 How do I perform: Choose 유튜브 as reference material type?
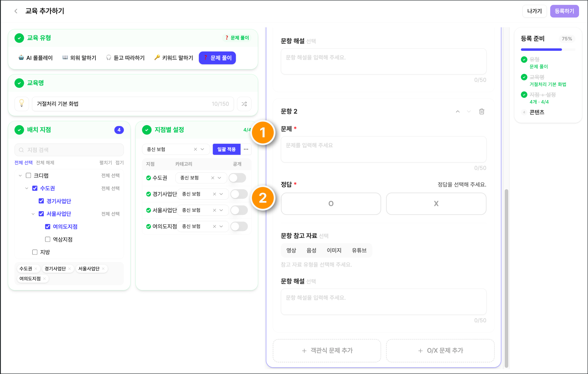(359, 250)
